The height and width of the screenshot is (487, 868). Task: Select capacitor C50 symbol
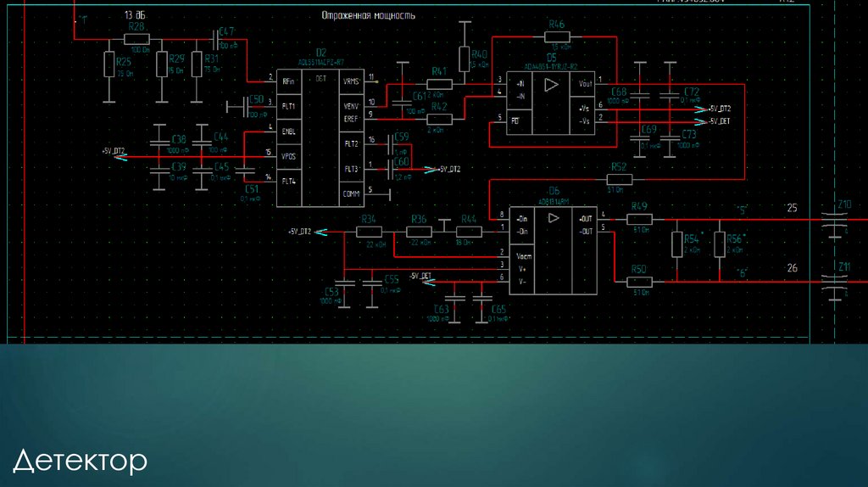pos(245,107)
